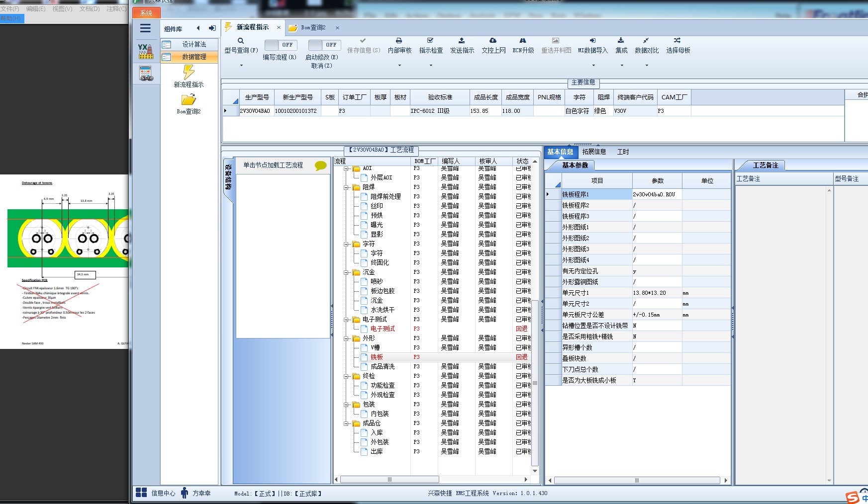The width and height of the screenshot is (868, 504).
Task: Open the MI数据导入 dropdown arrow
Action: [593, 66]
